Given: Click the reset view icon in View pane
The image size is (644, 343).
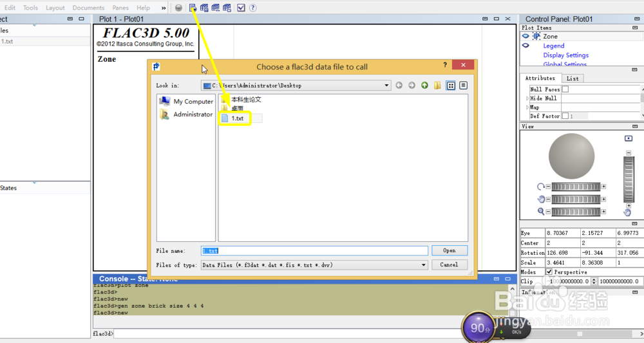Looking at the screenshot, I should (x=629, y=138).
